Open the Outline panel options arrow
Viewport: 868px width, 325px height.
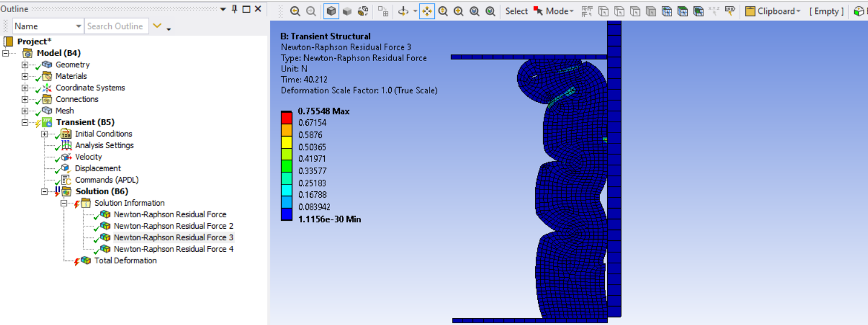click(x=223, y=9)
